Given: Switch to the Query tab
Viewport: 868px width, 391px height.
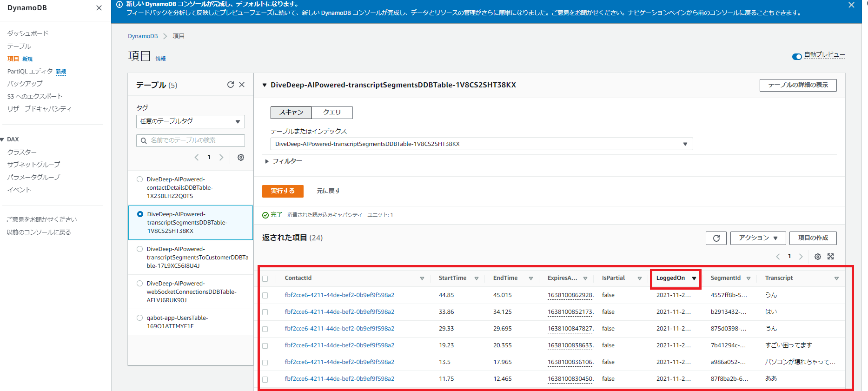Looking at the screenshot, I should click(332, 113).
